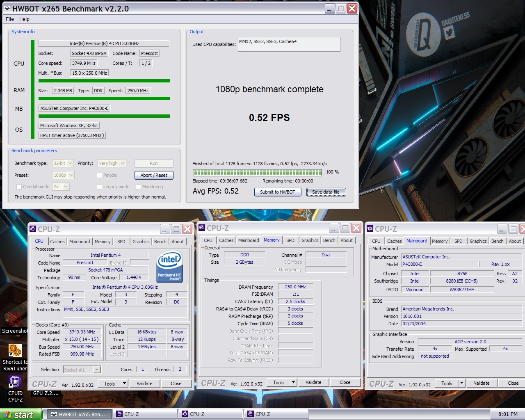Click middle CPU-Z window title bar icon
The height and width of the screenshot is (420, 525).
pos(202,228)
